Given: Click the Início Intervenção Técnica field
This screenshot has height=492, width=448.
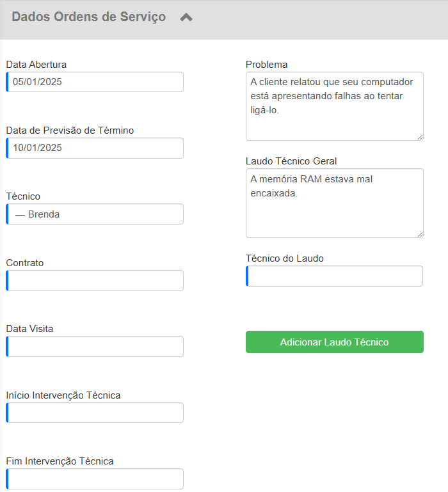Looking at the screenshot, I should point(95,413).
